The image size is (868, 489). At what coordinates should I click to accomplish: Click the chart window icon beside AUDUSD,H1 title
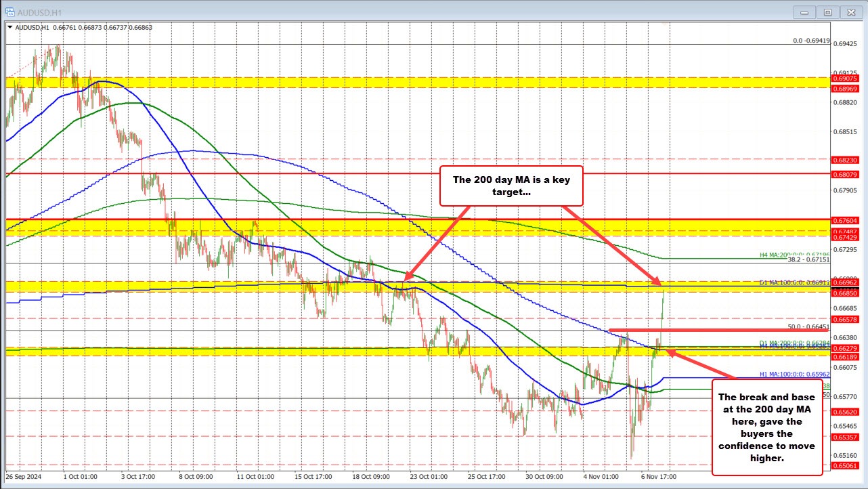tap(9, 12)
